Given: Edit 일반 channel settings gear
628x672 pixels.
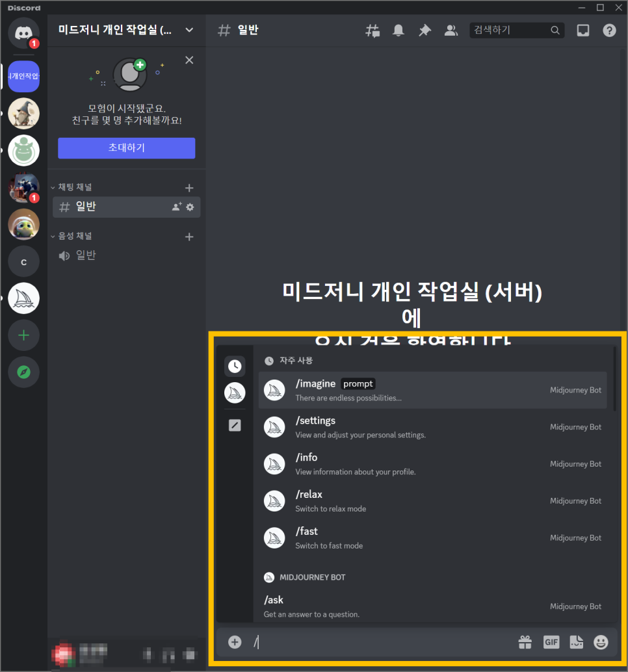Looking at the screenshot, I should click(190, 207).
